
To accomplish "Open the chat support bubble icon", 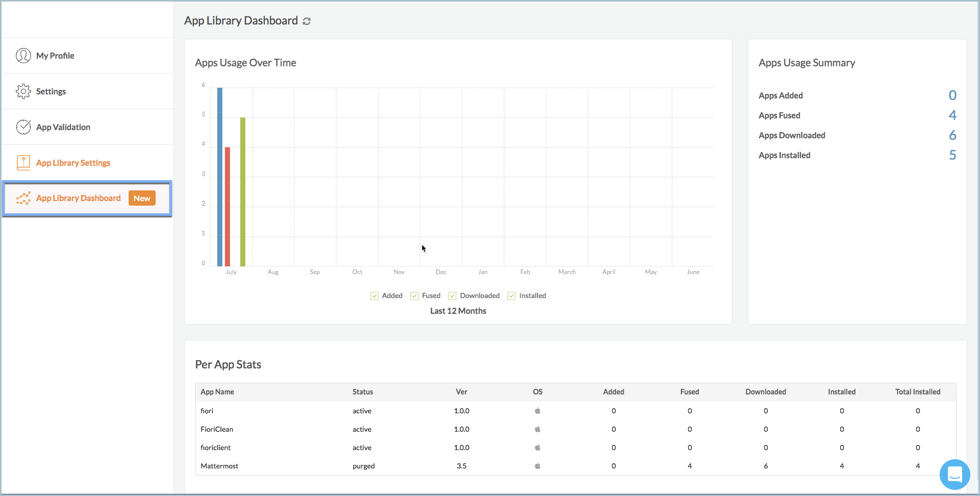I will point(954,475).
